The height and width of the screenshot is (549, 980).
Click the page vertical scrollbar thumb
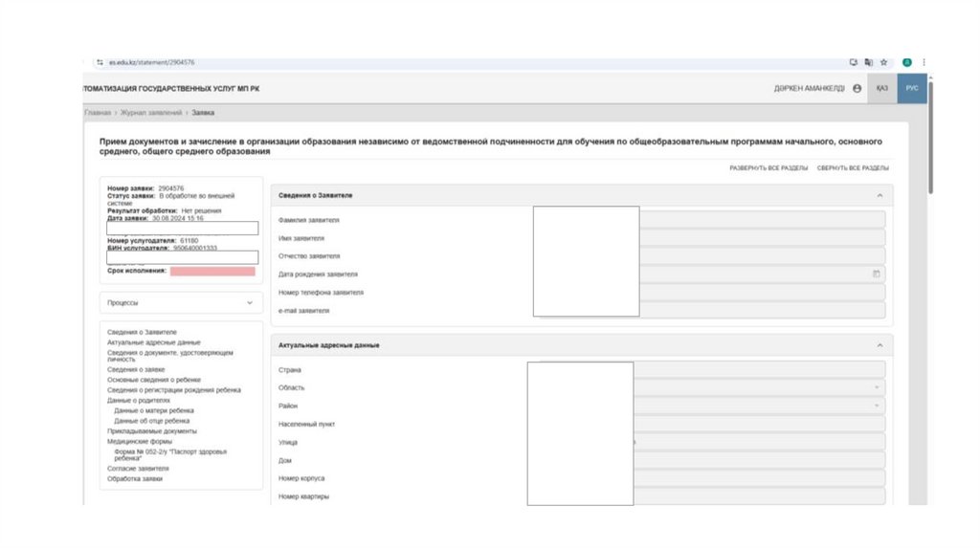930,136
